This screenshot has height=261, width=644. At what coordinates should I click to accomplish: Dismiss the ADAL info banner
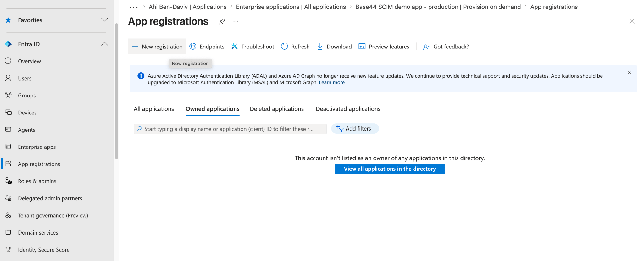click(x=629, y=72)
